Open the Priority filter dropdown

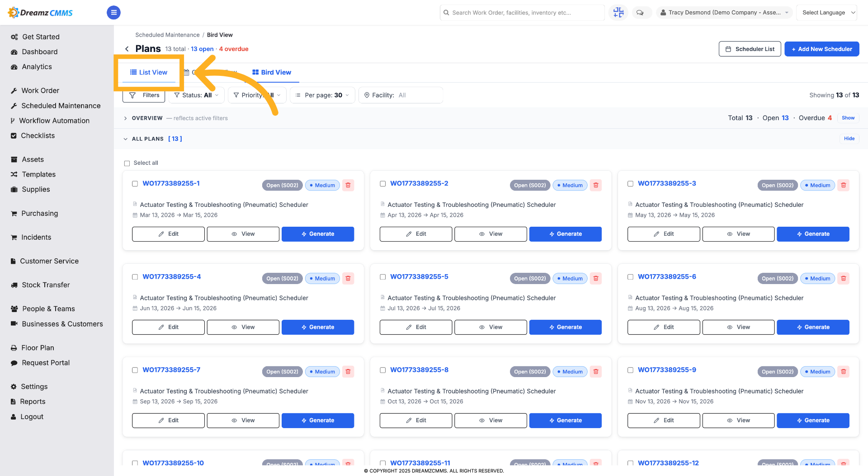(257, 95)
